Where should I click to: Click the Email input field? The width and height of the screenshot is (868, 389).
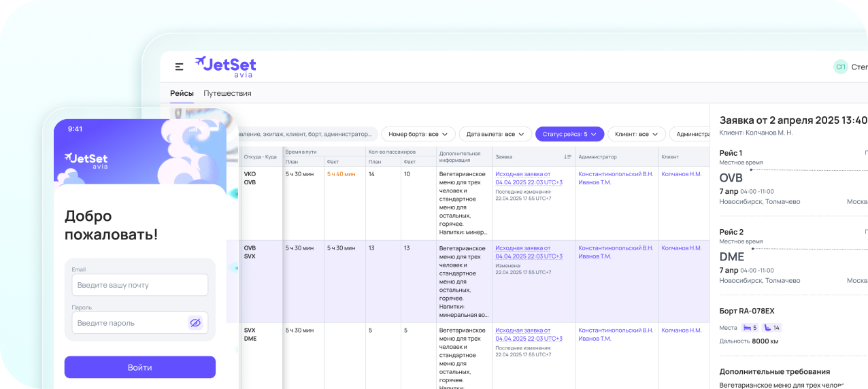139,285
